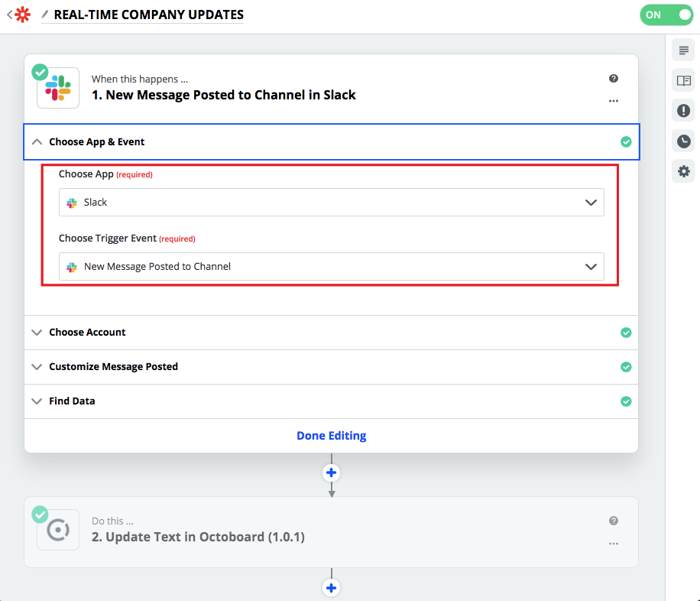700x601 pixels.
Task: Collapse the Choose App & Event section
Action: coord(331,141)
